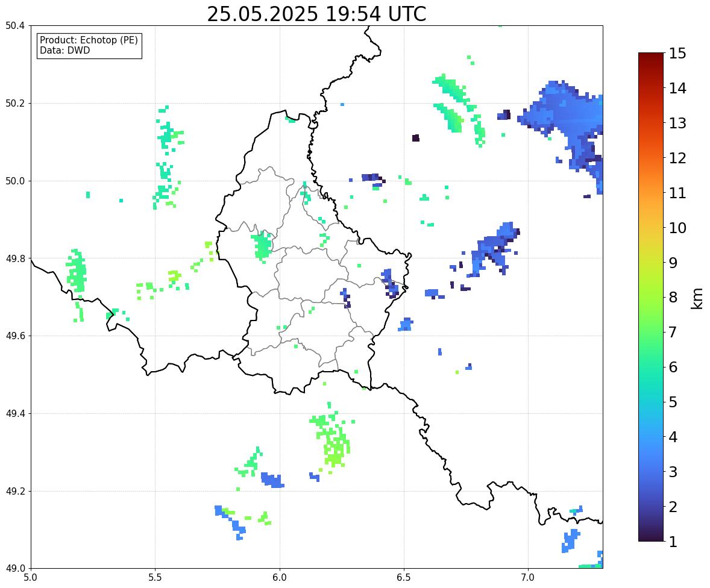Click the colorbar tick label 5

(x=673, y=402)
